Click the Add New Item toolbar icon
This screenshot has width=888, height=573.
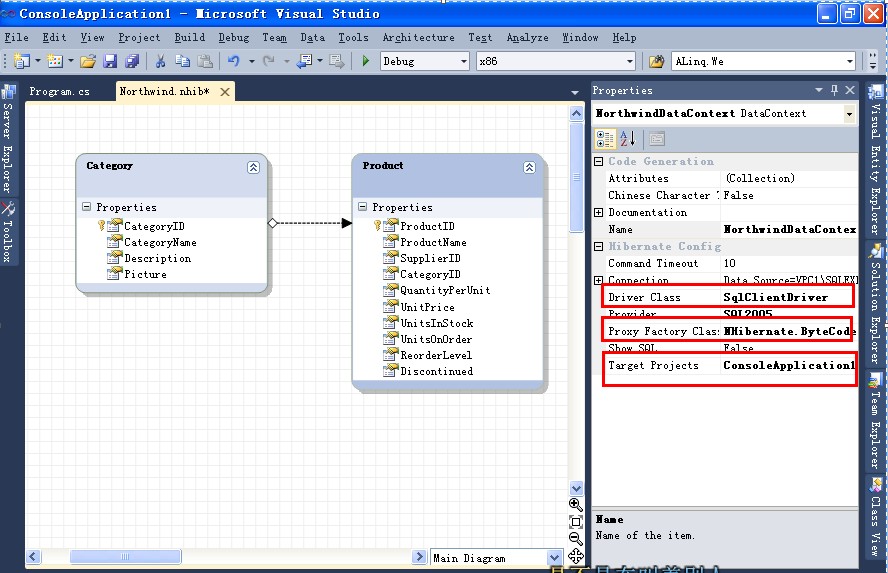click(x=55, y=61)
